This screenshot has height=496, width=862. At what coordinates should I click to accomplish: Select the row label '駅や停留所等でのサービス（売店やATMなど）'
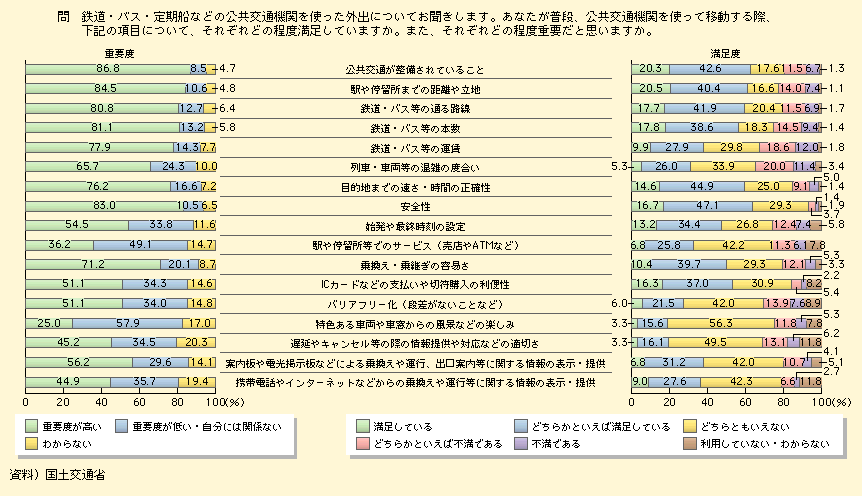pos(415,246)
